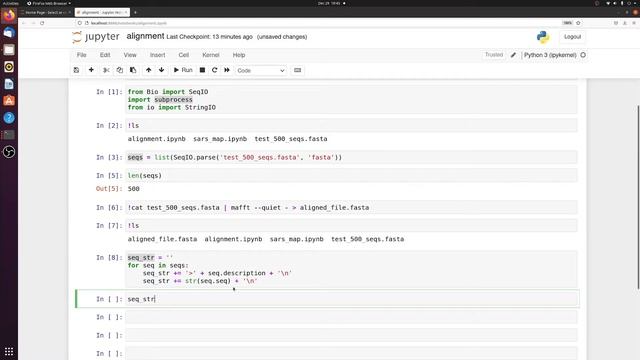The width and height of the screenshot is (640, 360).
Task: Open Files manager from the dock
Action: tap(9, 50)
